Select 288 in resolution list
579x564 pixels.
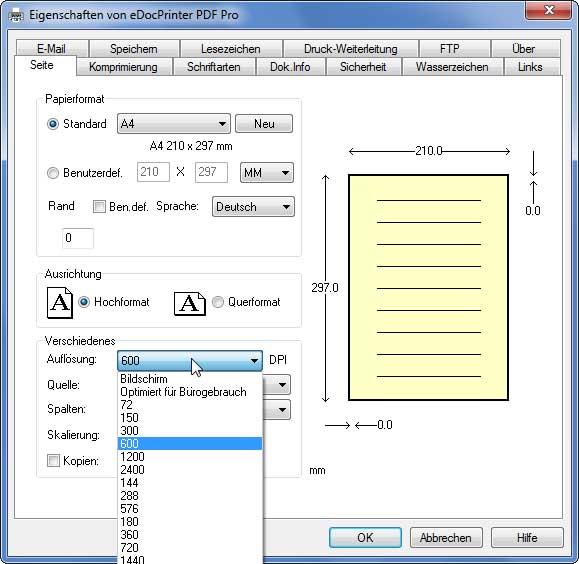tap(190, 496)
